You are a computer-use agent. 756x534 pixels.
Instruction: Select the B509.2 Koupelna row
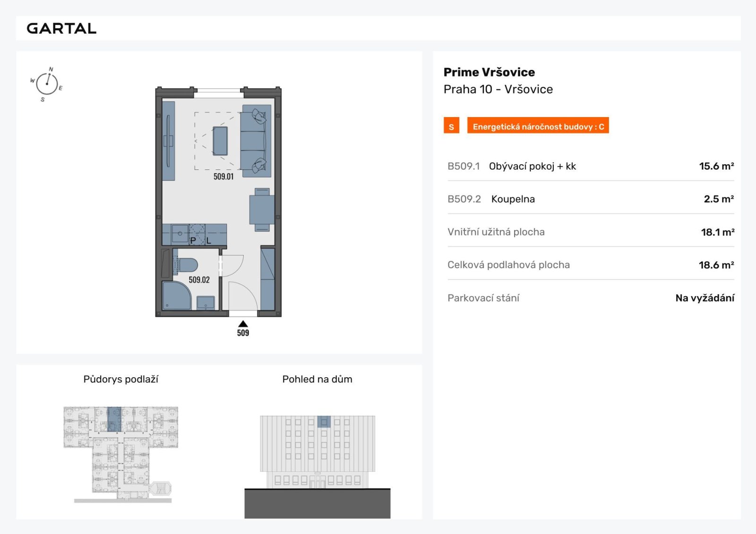(591, 199)
